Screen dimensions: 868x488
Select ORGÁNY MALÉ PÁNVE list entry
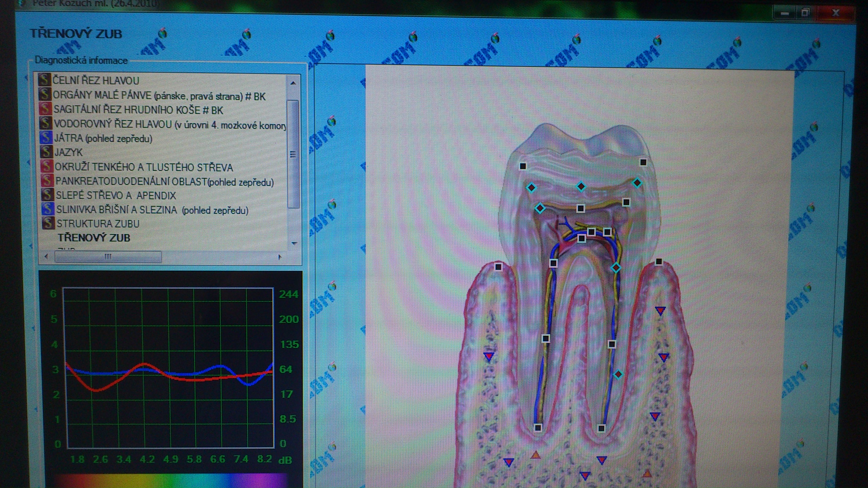click(159, 96)
